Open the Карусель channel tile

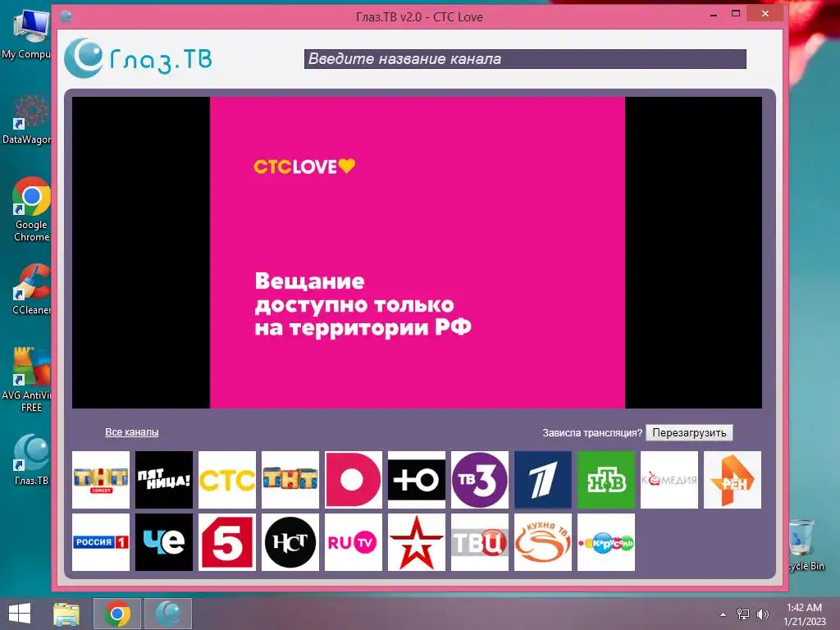[x=606, y=542]
